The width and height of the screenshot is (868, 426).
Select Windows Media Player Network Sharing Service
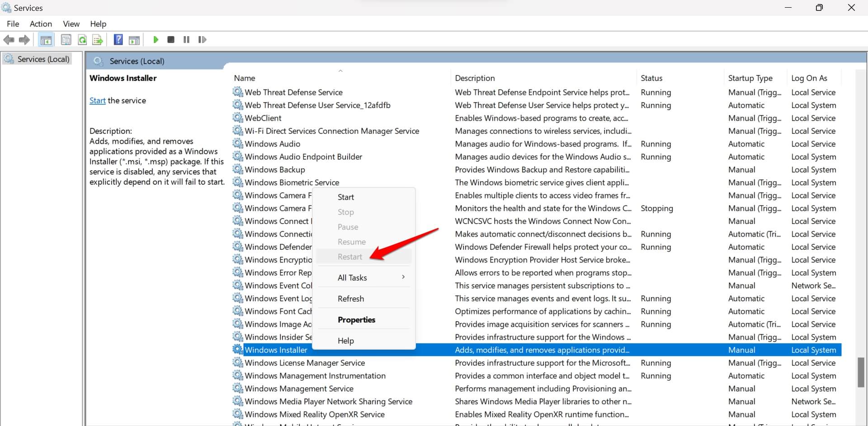coord(328,401)
